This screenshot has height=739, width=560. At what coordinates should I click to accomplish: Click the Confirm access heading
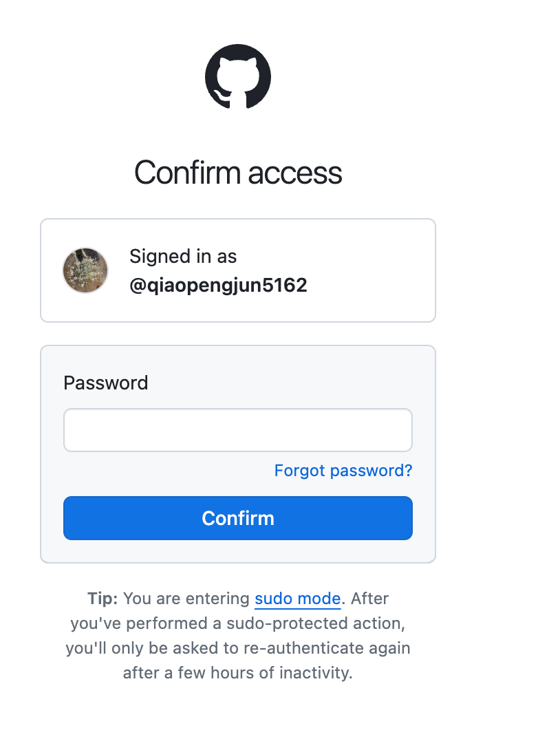(x=238, y=173)
